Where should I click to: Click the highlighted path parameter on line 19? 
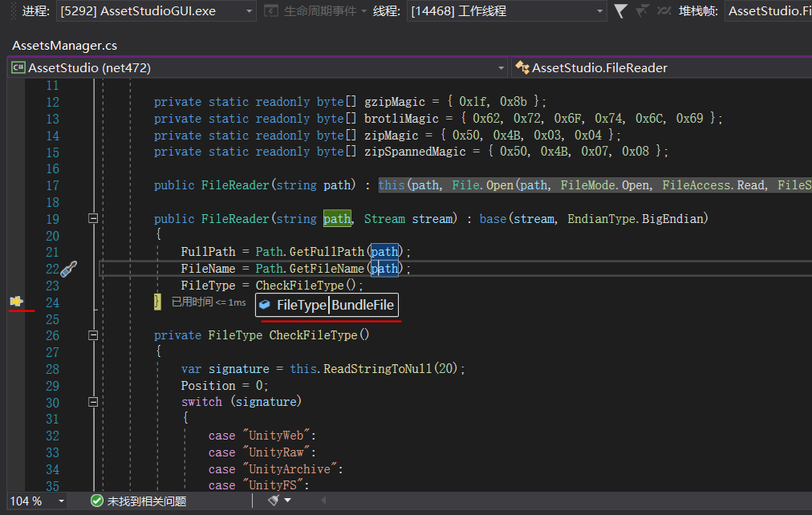tap(337, 219)
